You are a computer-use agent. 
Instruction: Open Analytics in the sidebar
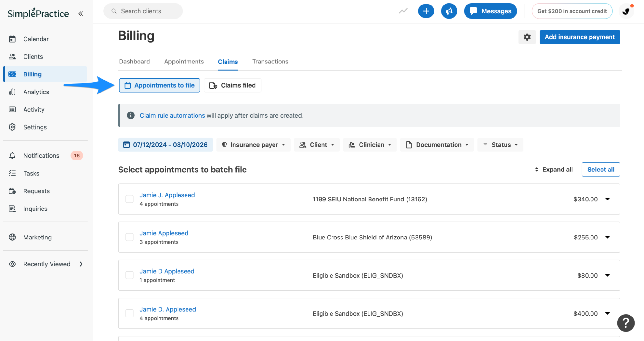(x=45, y=92)
